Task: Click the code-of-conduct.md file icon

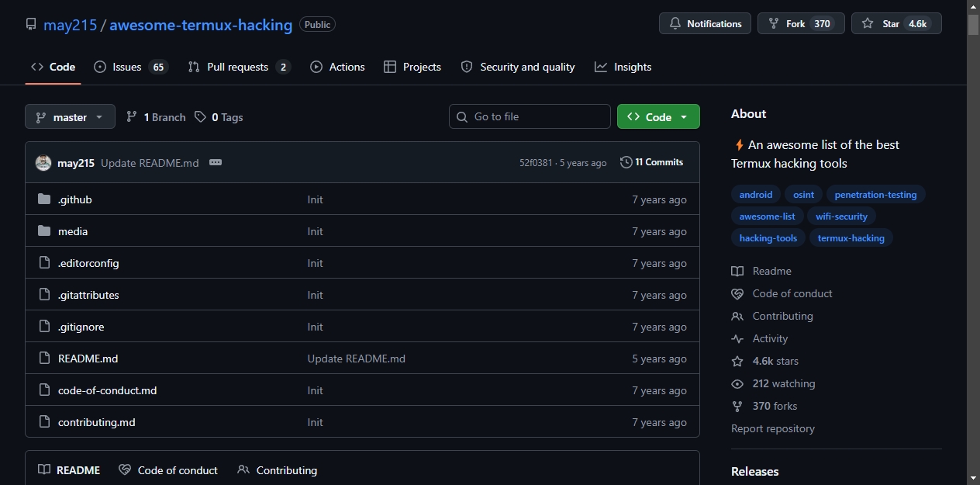Action: [44, 390]
